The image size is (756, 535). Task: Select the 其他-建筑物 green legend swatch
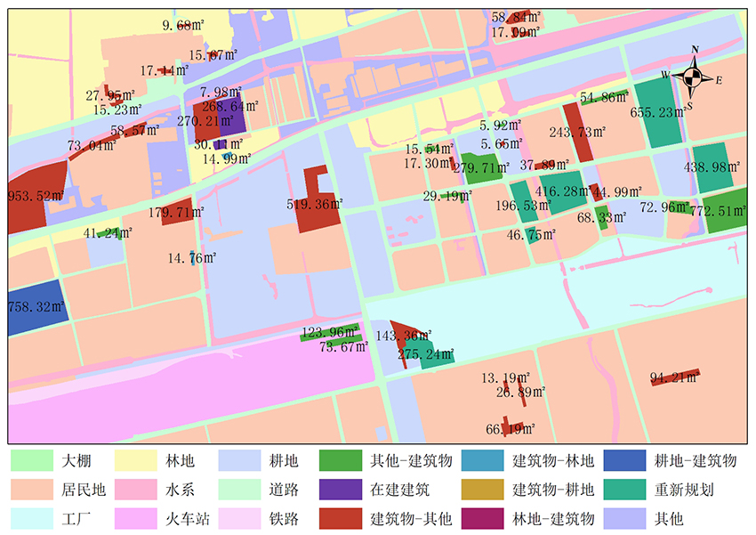(x=337, y=461)
